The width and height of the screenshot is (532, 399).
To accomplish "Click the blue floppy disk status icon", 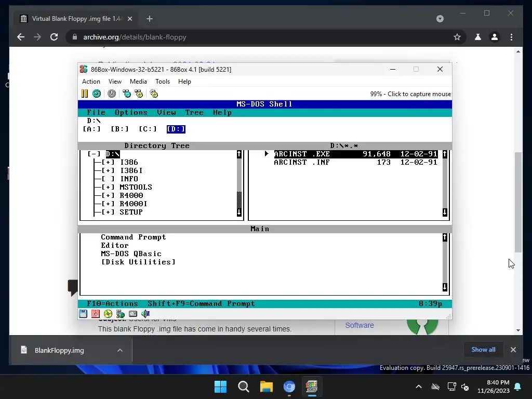I will tap(83, 313).
